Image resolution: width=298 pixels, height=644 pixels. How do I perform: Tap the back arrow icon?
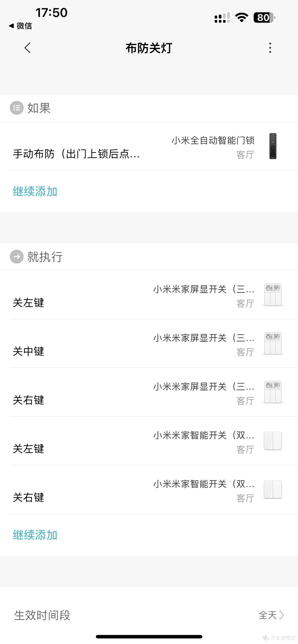pyautogui.click(x=27, y=48)
